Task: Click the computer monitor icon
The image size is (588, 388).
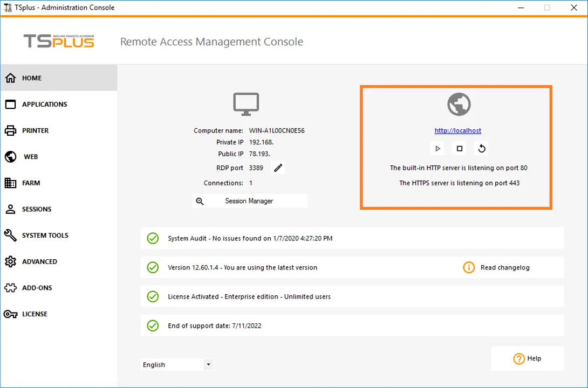Action: pyautogui.click(x=246, y=104)
